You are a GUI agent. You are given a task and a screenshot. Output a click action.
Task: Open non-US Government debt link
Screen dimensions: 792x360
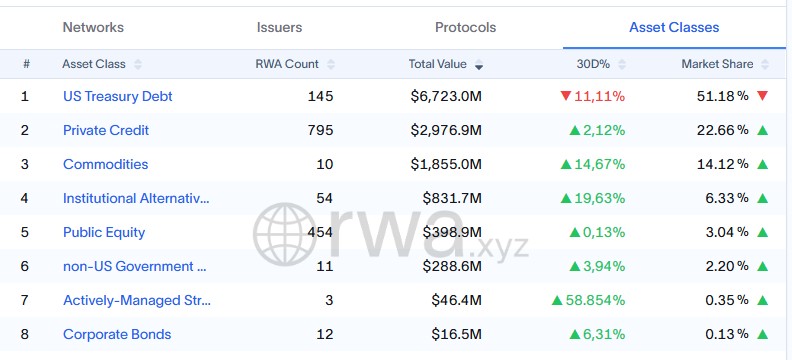pyautogui.click(x=135, y=266)
